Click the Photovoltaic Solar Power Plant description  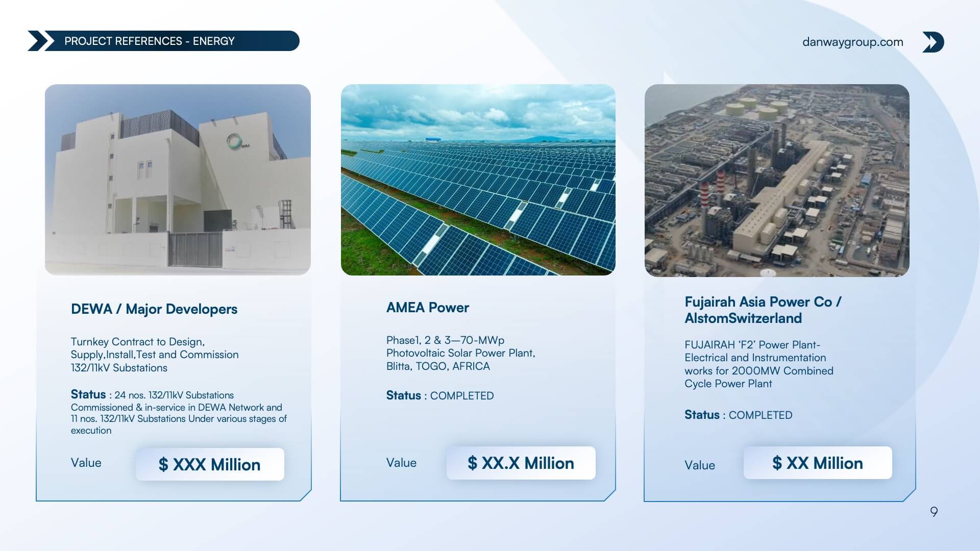(460, 353)
